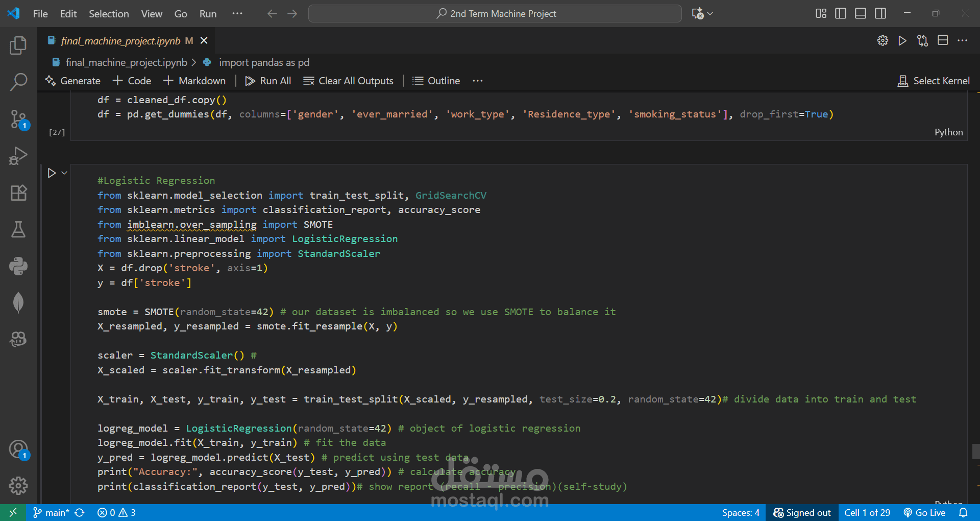This screenshot has height=521, width=980.
Task: Open the Testing flask view
Action: tap(18, 229)
